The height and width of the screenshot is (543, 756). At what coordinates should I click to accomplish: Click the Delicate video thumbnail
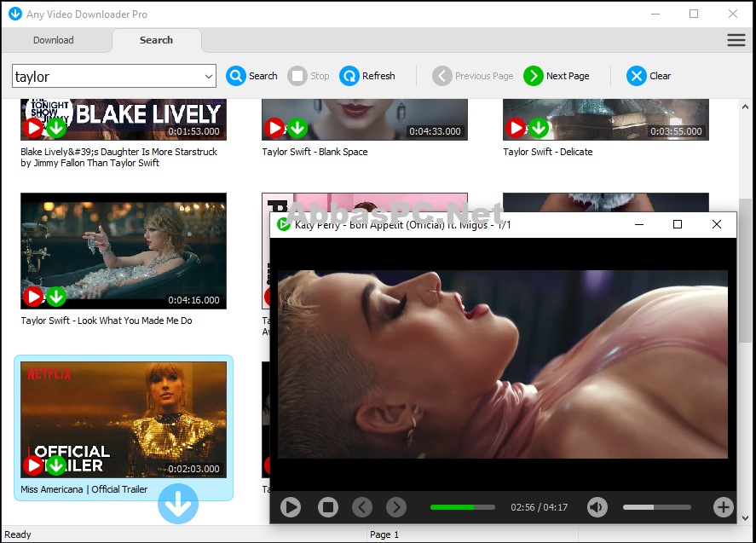[606, 119]
